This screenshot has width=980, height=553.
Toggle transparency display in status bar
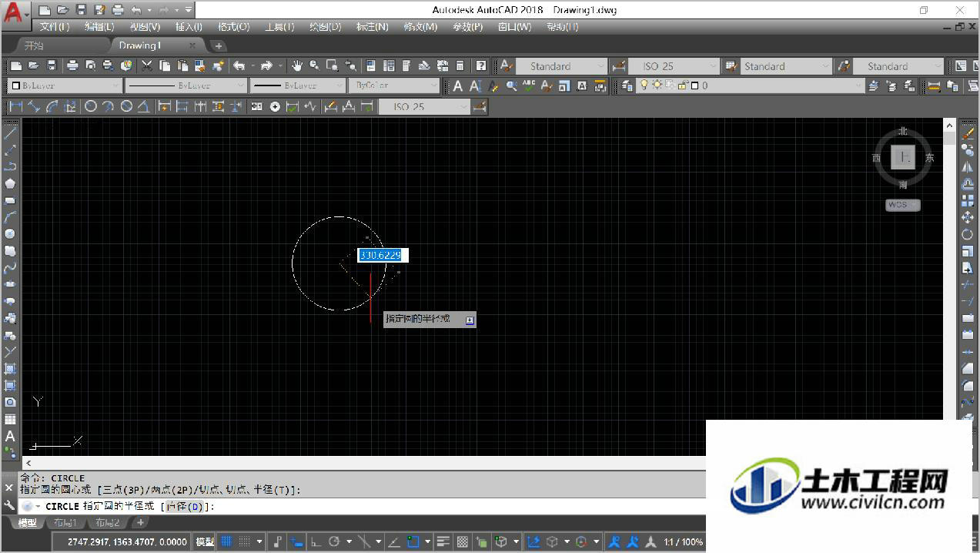[x=463, y=541]
